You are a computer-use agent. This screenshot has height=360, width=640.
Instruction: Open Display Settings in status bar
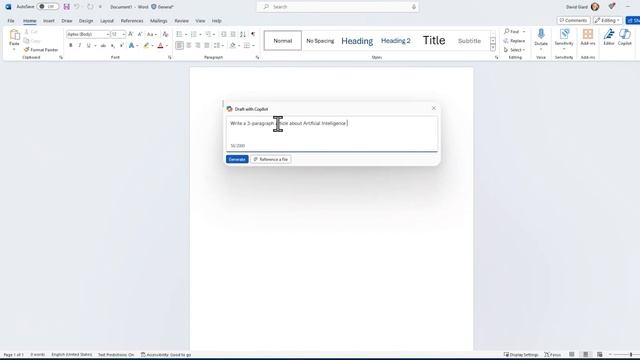[521, 355]
